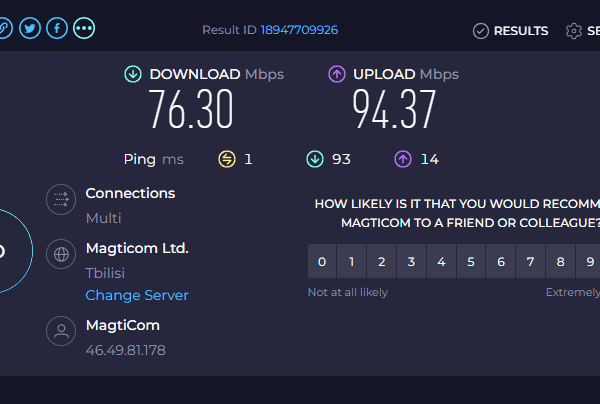Rate recommendation as 8
Viewport: 600px width, 404px height.
[x=560, y=261]
